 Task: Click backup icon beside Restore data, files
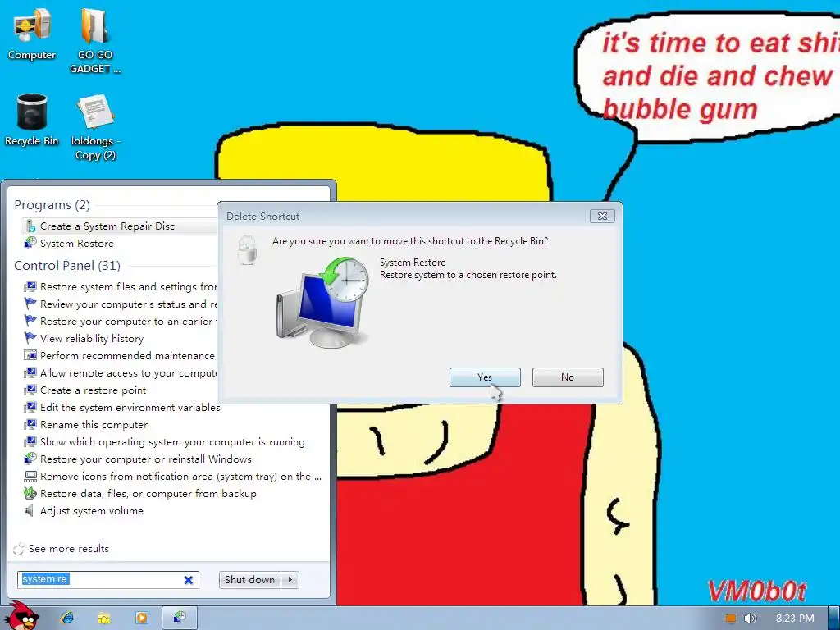click(x=30, y=493)
